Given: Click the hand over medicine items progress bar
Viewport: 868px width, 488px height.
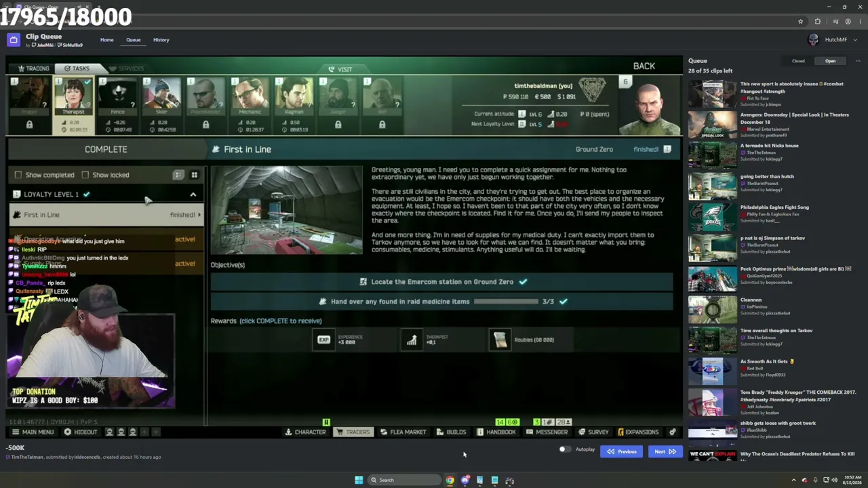Looking at the screenshot, I should click(x=506, y=302).
